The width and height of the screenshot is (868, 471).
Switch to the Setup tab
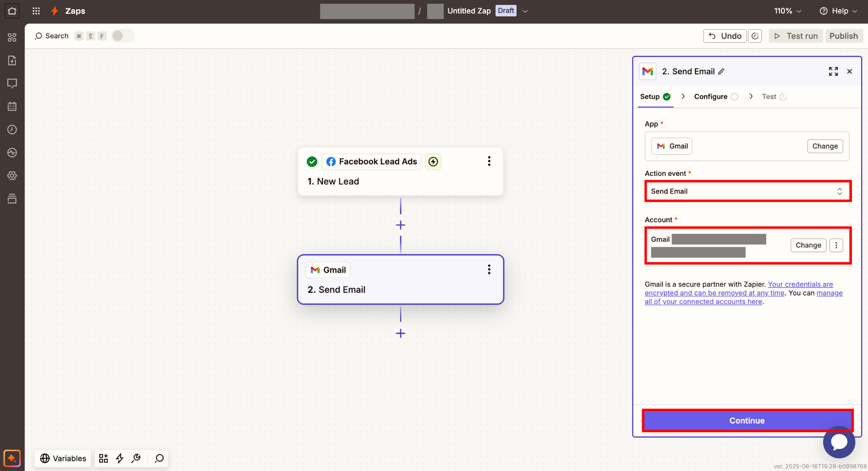[x=655, y=97]
